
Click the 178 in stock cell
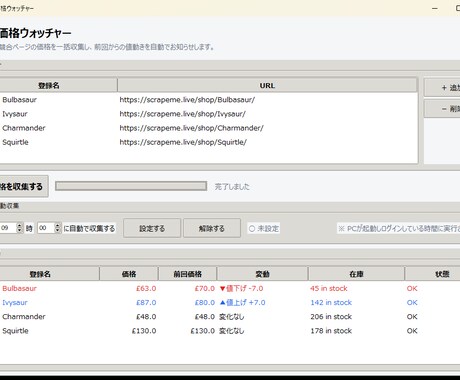click(331, 331)
